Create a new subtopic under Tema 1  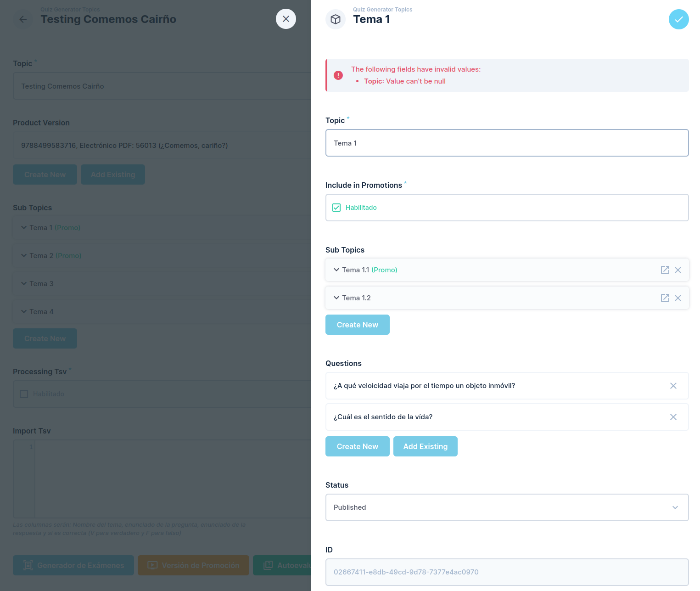357,325
